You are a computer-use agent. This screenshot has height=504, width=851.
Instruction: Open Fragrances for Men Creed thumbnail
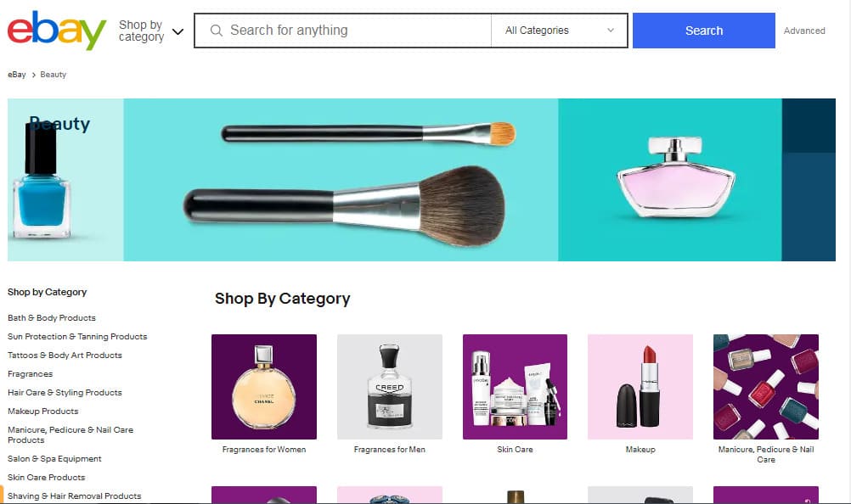(390, 386)
